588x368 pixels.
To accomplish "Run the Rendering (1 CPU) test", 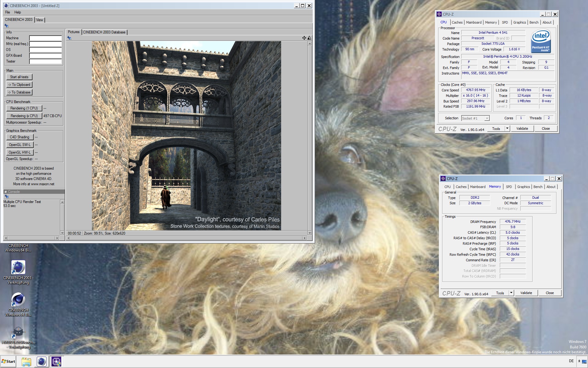I will click(24, 108).
